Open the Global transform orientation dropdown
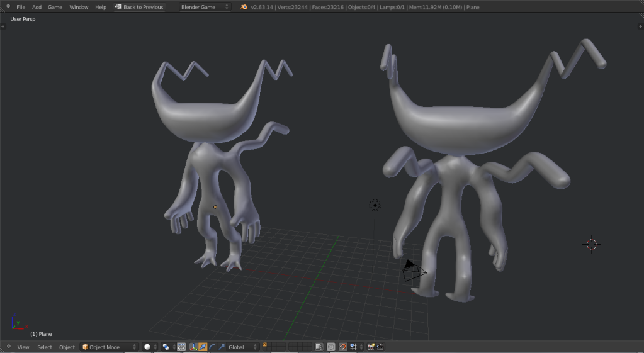Viewport: 644px width, 353px height. (242, 347)
